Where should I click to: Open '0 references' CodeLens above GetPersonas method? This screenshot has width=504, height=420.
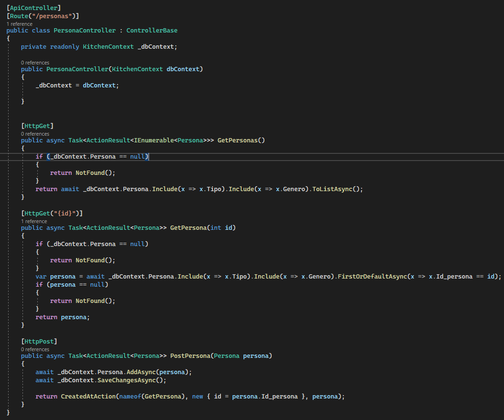35,134
